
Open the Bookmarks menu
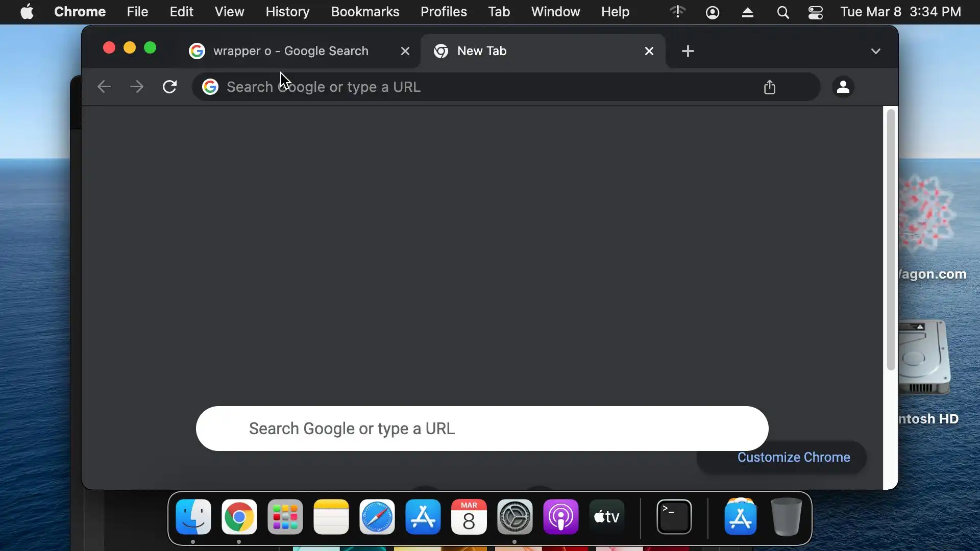[365, 12]
